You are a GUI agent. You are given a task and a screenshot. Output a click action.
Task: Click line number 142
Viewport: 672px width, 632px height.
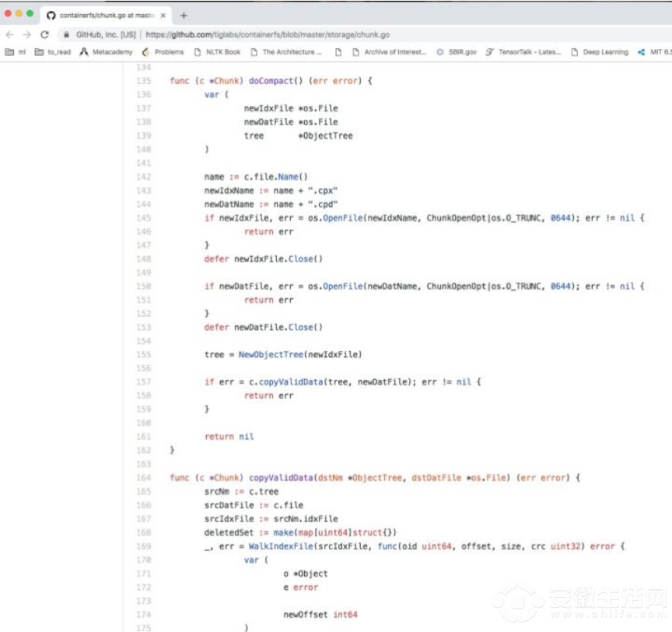[144, 177]
